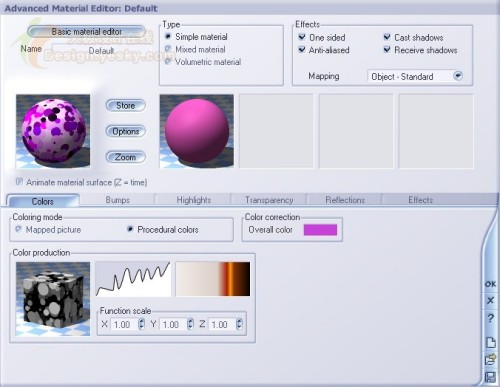Open the noise function cube preview
Viewport: 500px width, 387px height.
53,299
